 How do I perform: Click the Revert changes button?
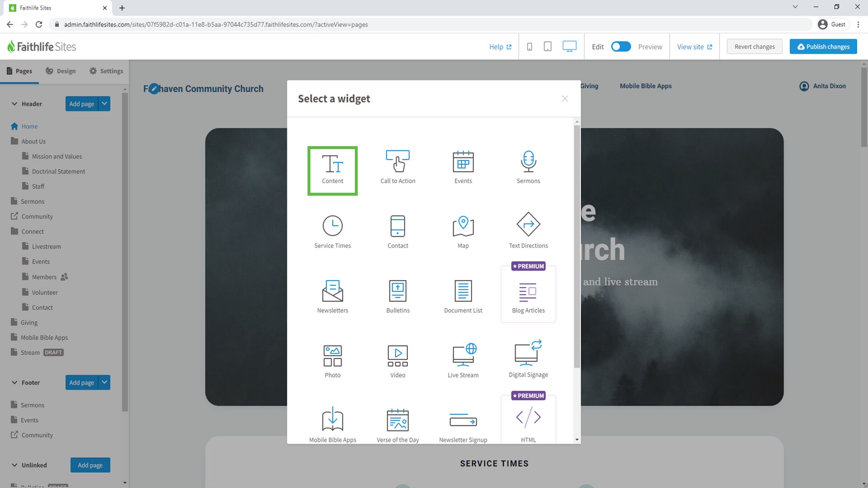pyautogui.click(x=755, y=47)
